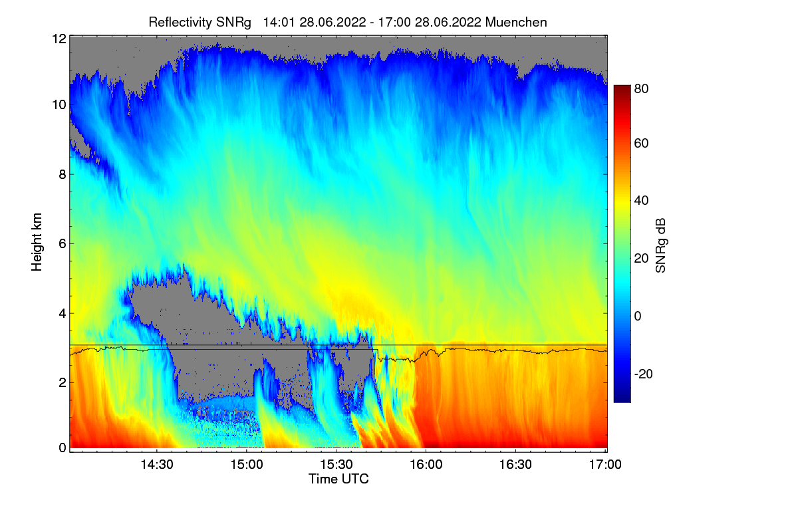Click the '17:00 28.06.2022' end time in title

click(x=430, y=22)
